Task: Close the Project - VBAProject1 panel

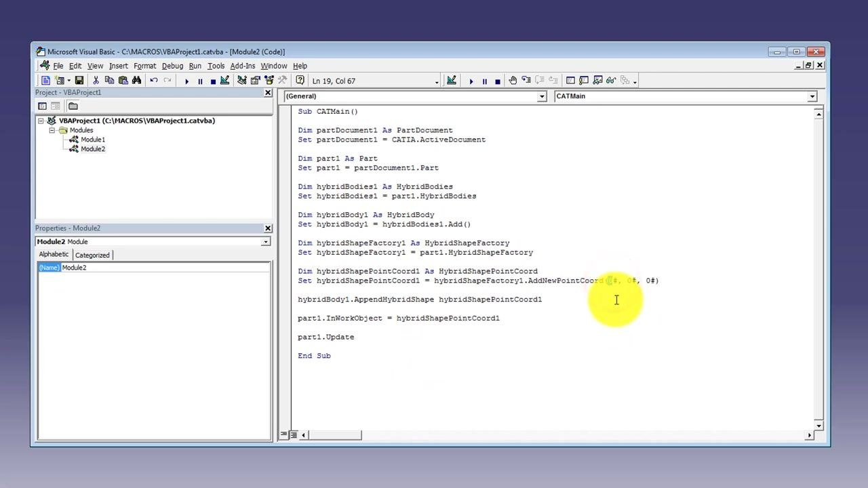Action: click(x=268, y=93)
